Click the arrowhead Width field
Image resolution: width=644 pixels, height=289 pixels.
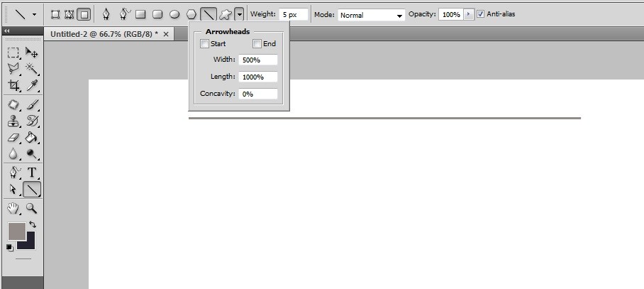tap(258, 60)
